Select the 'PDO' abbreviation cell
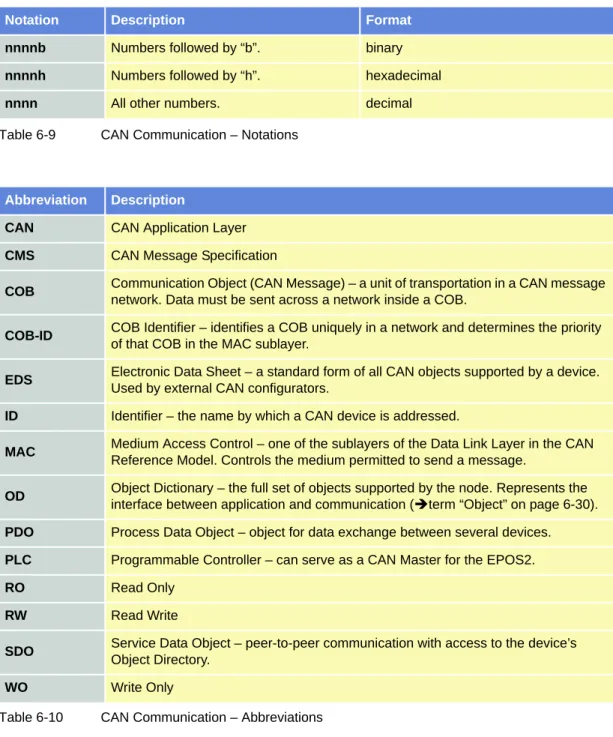This screenshot has height=737, width=613. 52,533
